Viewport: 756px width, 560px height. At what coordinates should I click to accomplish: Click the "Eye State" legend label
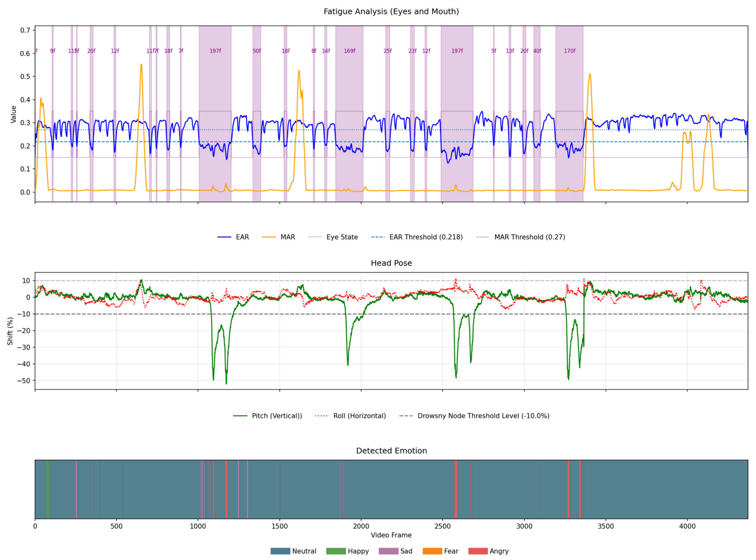[x=342, y=237]
